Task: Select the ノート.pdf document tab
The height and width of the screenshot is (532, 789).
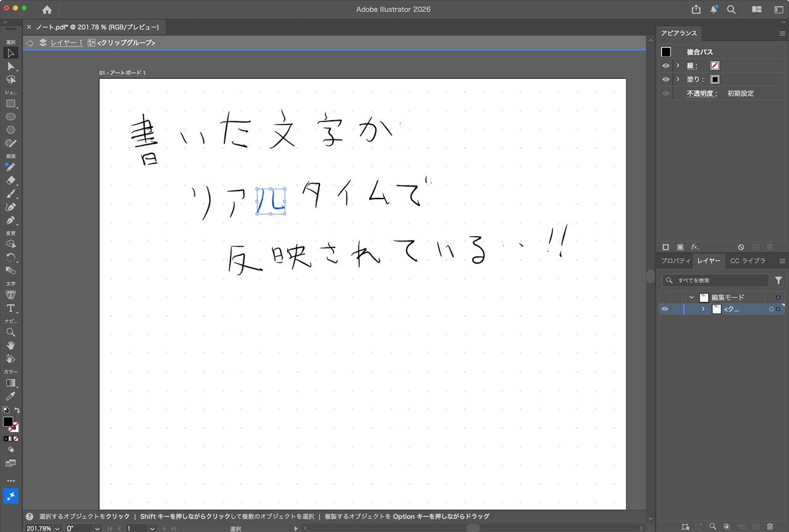Action: tap(96, 27)
